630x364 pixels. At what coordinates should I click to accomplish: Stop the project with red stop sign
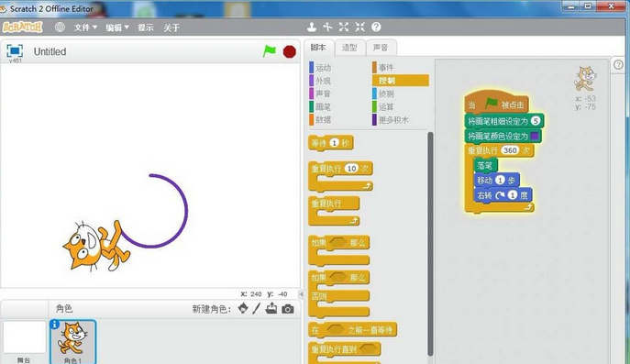point(289,51)
